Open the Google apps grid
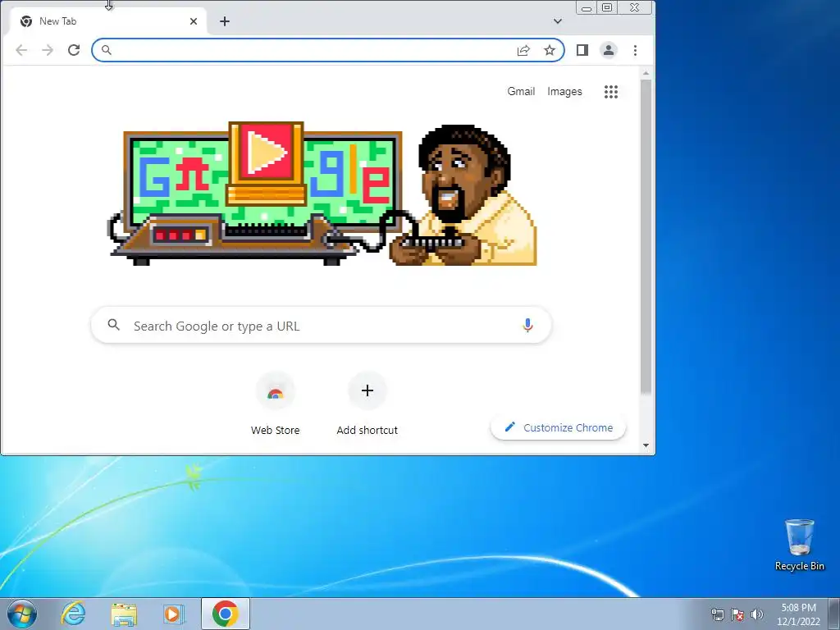Screen dimensions: 840x630 coord(611,92)
